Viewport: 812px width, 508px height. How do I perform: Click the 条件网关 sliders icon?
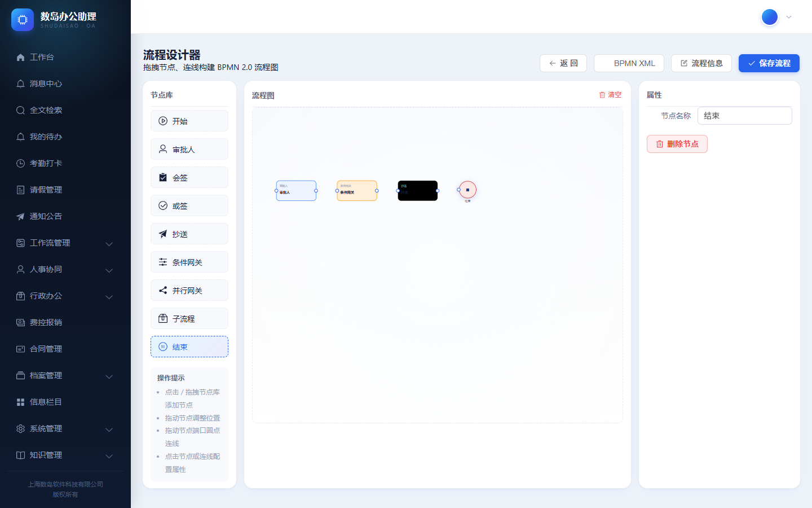click(x=163, y=262)
